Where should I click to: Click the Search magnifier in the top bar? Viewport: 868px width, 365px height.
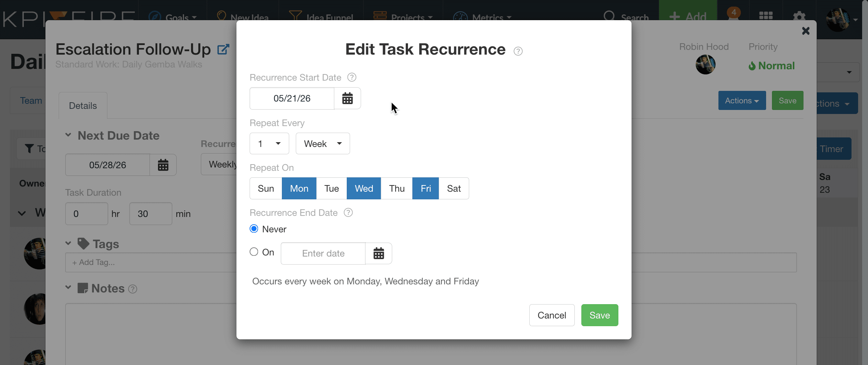click(x=609, y=16)
